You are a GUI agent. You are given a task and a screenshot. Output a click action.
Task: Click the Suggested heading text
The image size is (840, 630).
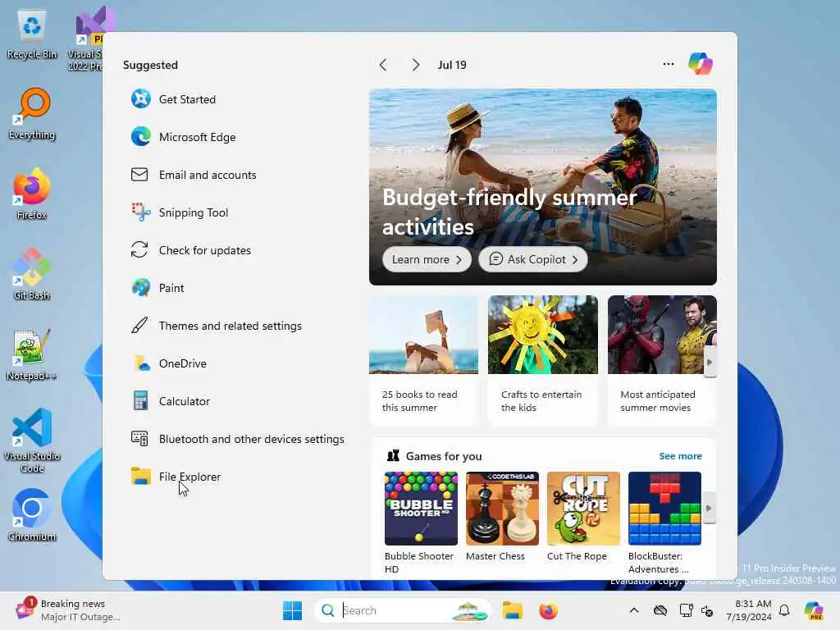pos(150,65)
